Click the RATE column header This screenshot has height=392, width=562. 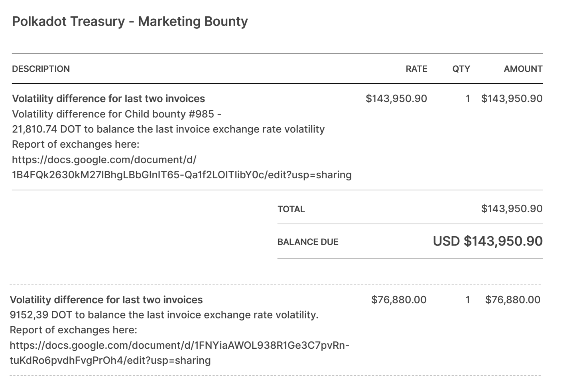(x=416, y=69)
